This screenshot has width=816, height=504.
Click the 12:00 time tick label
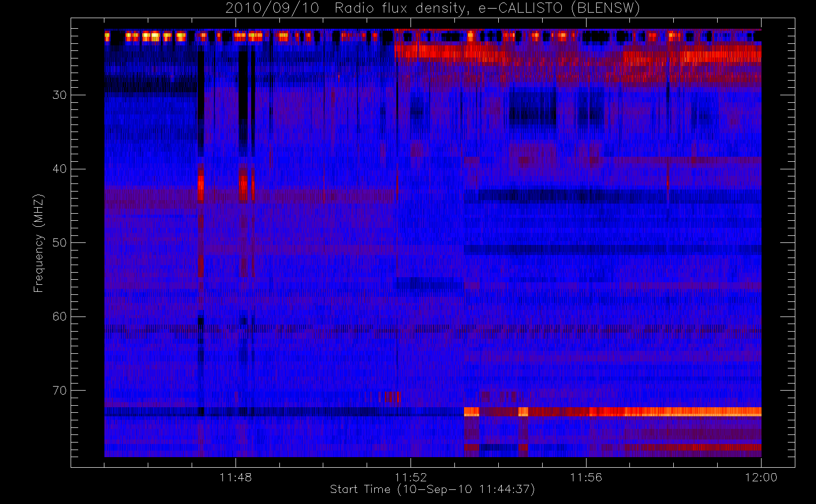tap(761, 477)
